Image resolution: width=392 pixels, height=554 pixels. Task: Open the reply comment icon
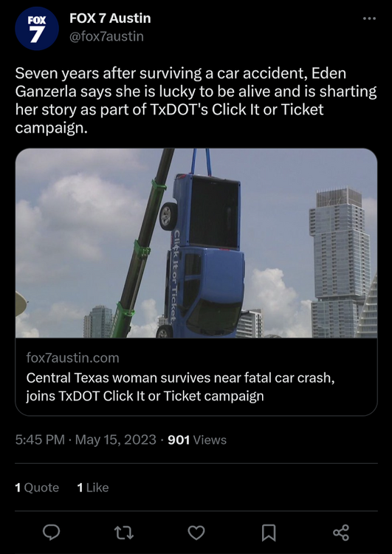[x=51, y=533]
